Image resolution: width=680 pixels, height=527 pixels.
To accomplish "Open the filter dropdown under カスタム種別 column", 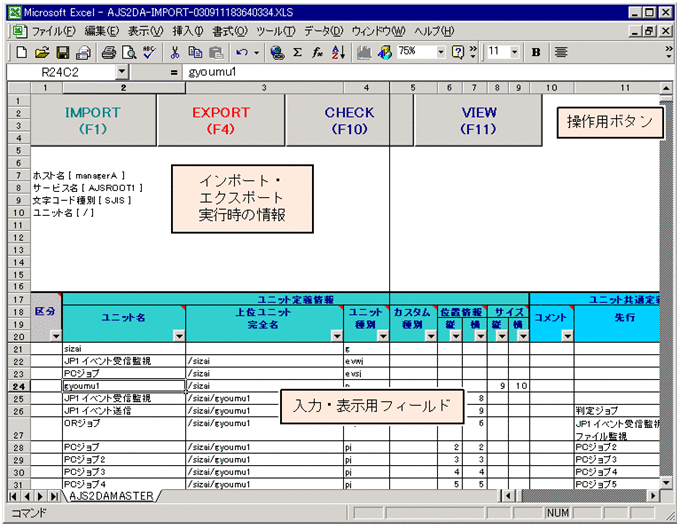I will tap(431, 335).
